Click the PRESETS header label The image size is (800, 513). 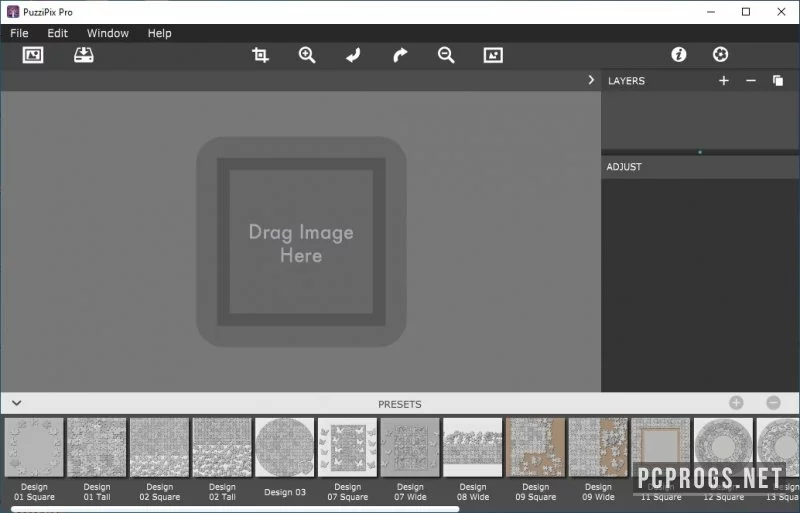click(399, 404)
